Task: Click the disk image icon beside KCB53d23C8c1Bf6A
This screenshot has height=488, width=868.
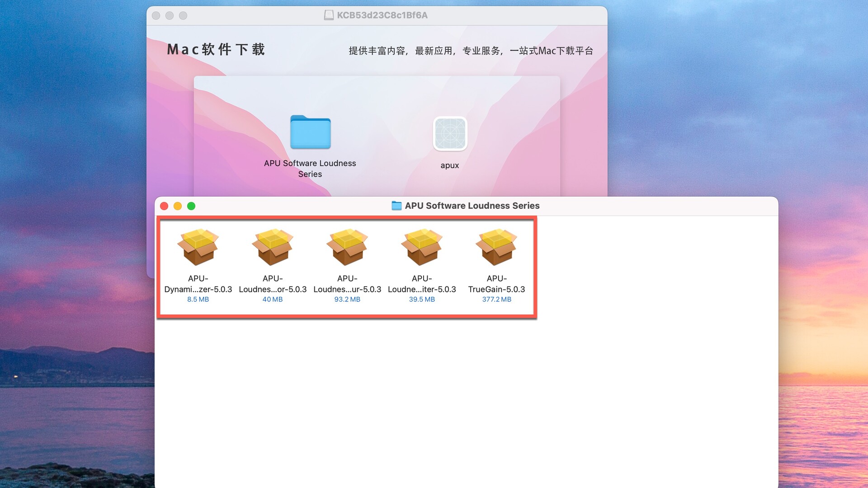Action: [329, 15]
